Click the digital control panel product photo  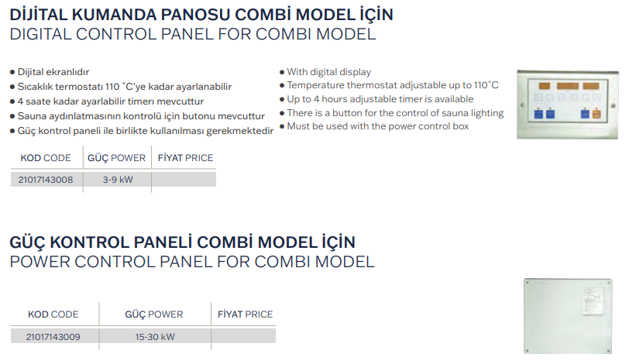coord(569,101)
